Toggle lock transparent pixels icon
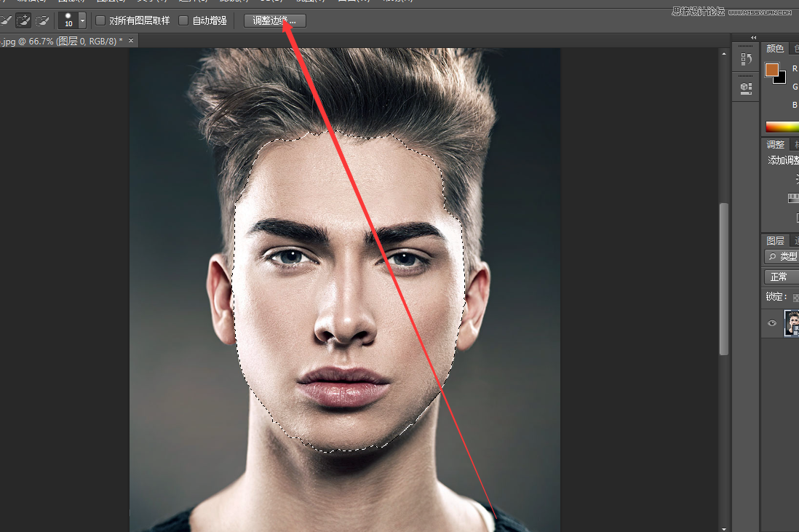Image resolution: width=799 pixels, height=532 pixels. point(795,298)
